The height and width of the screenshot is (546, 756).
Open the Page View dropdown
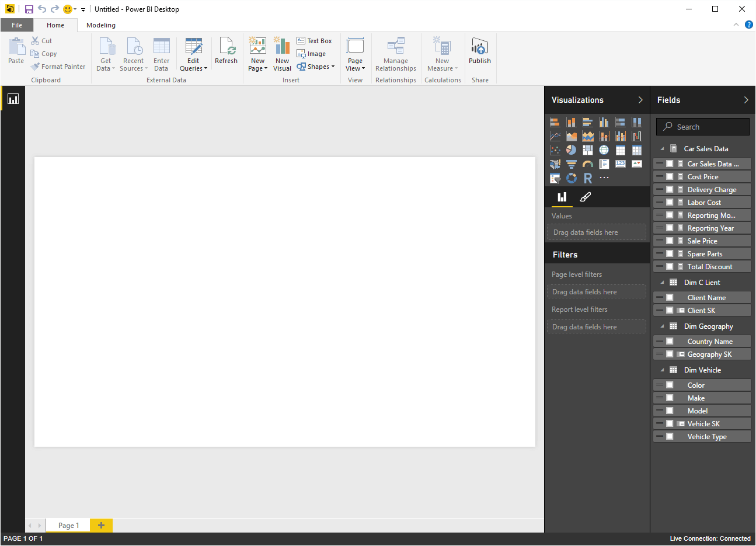[x=355, y=55]
